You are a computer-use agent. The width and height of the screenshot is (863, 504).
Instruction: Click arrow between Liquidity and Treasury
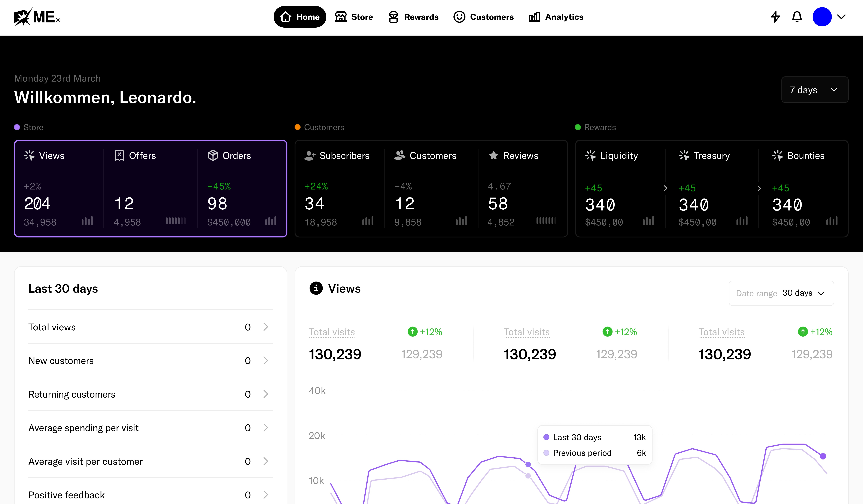665,188
